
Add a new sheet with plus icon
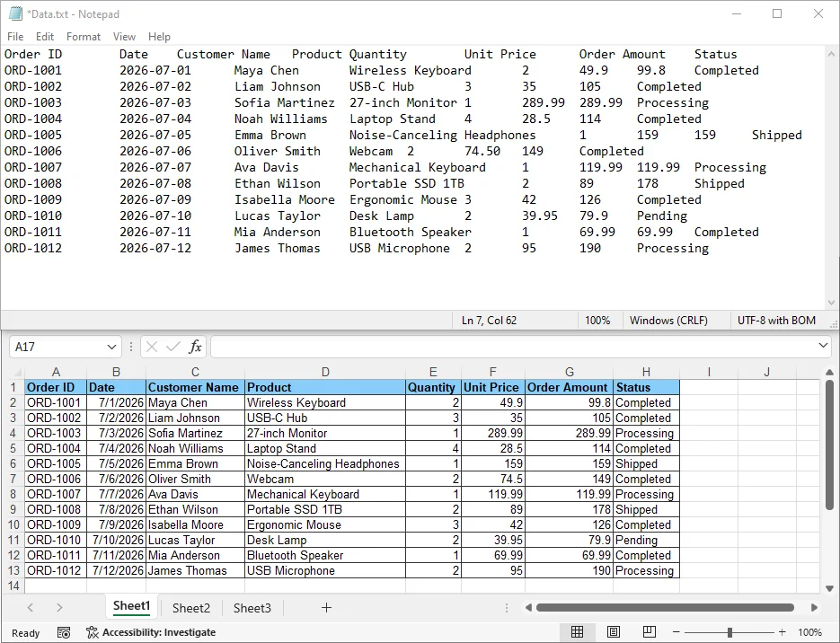[326, 608]
